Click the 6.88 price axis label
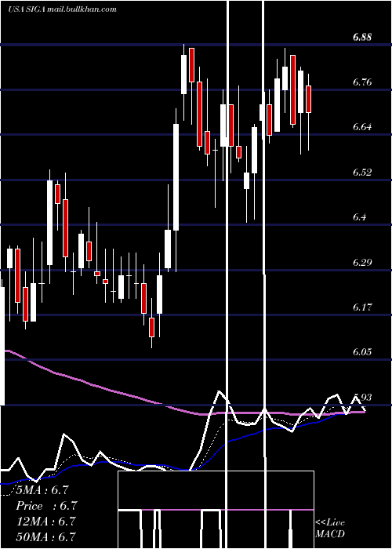This screenshot has width=392, height=549. pyautogui.click(x=362, y=38)
